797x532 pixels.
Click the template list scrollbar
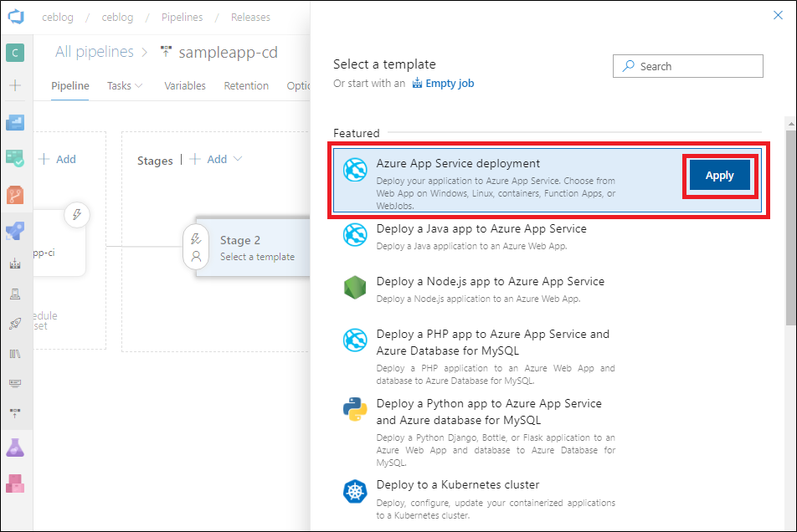[x=790, y=228]
